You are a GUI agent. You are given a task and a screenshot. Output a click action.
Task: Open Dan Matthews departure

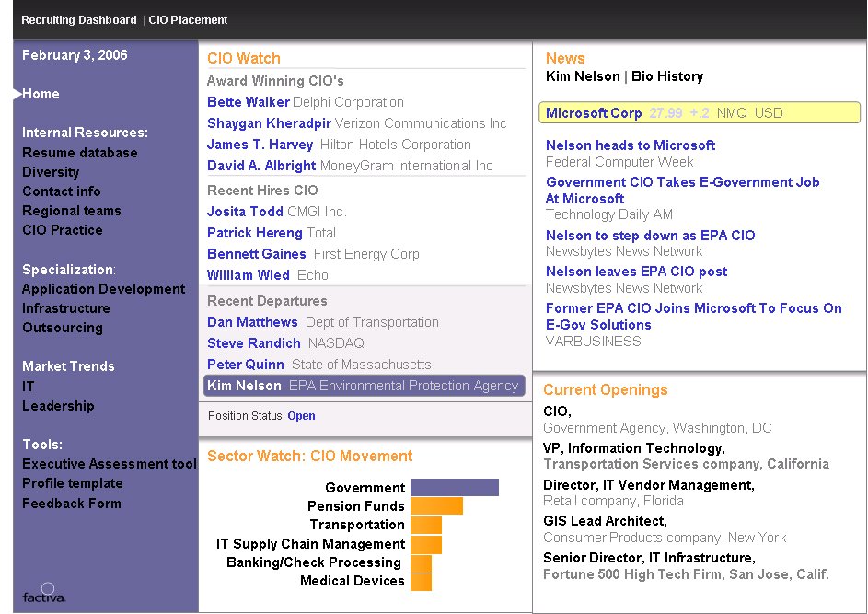(x=252, y=322)
